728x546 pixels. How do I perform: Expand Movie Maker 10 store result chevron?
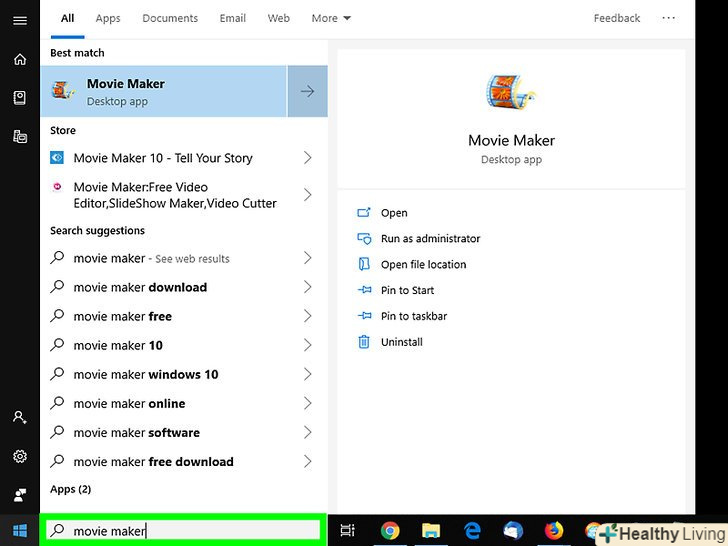pos(307,158)
